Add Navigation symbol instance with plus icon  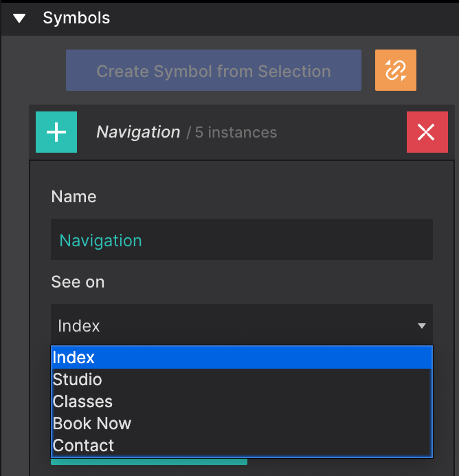(56, 132)
